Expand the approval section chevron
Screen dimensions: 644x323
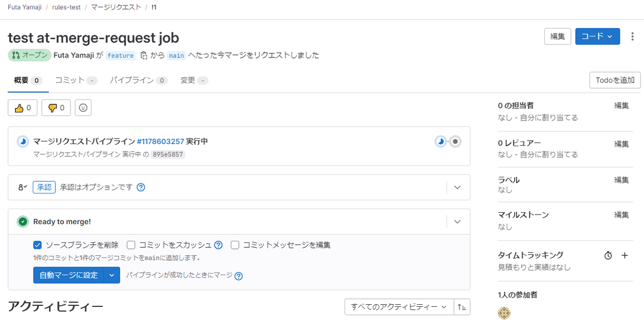(x=457, y=188)
